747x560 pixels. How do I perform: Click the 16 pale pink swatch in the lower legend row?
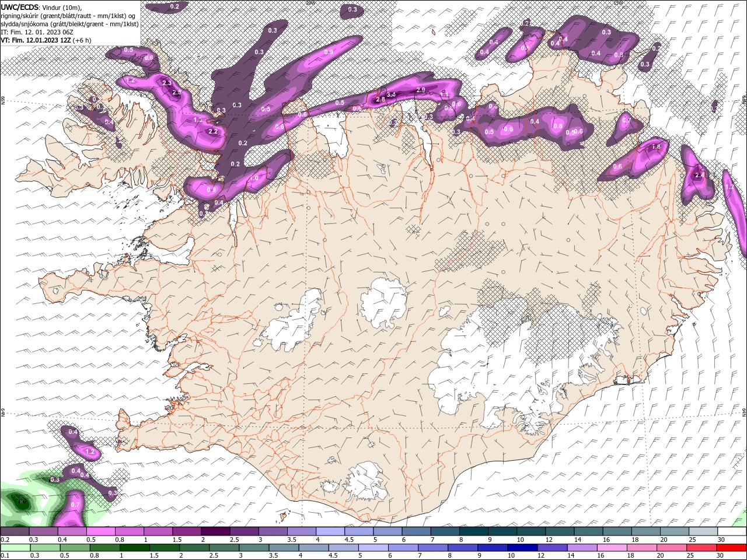pyautogui.click(x=611, y=548)
